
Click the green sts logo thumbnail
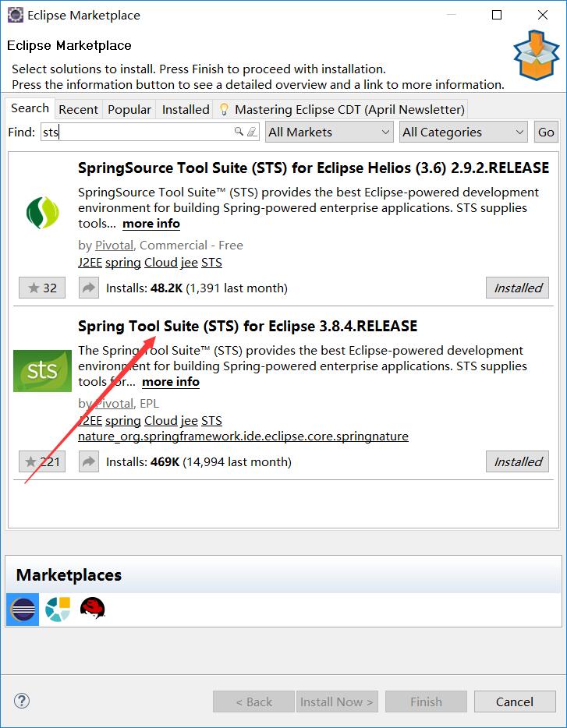tap(42, 371)
